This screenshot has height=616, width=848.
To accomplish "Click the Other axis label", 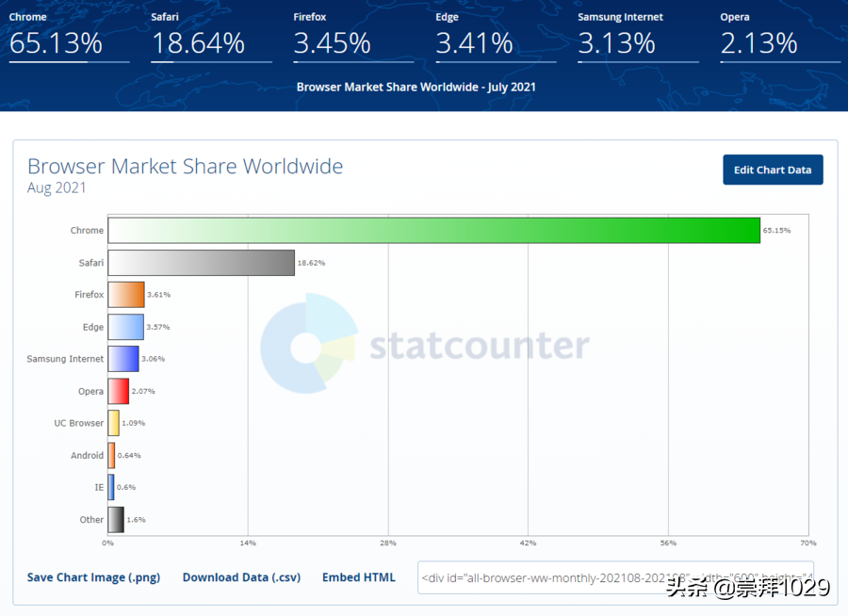I will tap(91, 520).
